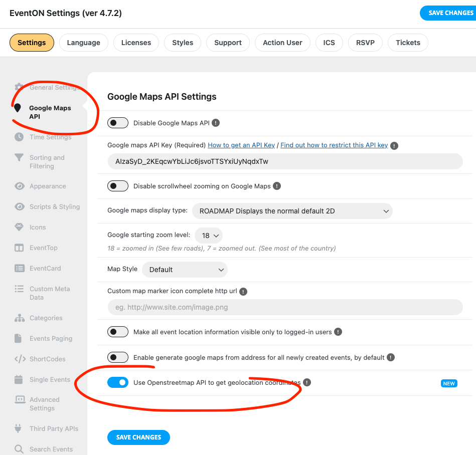Click info icon beside Disable Google Maps API

216,123
